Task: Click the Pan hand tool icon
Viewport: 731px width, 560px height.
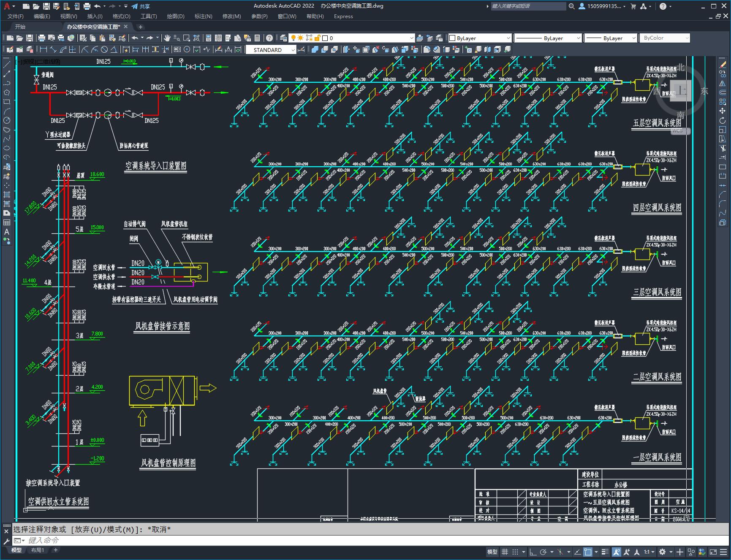Action: 167,38
